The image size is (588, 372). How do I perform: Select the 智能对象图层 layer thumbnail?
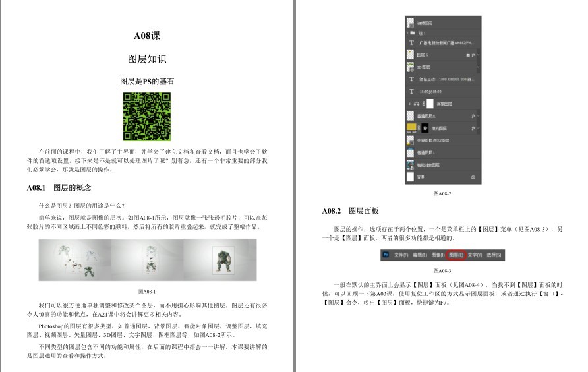(x=410, y=165)
